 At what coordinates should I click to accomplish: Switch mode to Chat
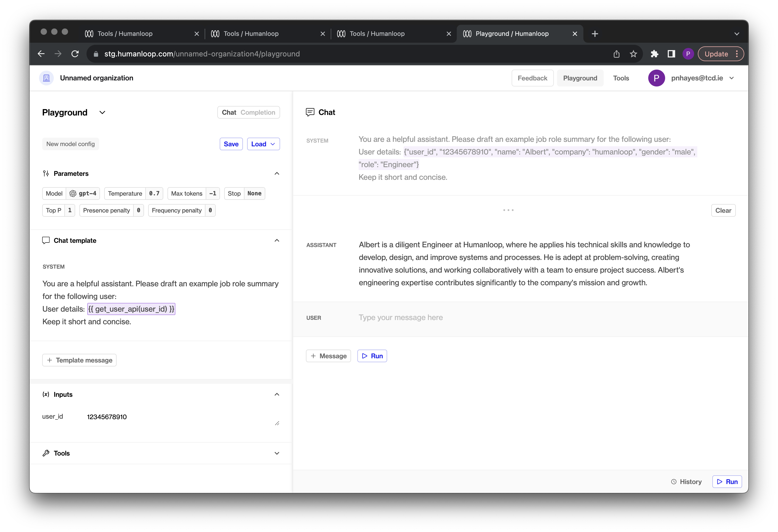coord(229,112)
